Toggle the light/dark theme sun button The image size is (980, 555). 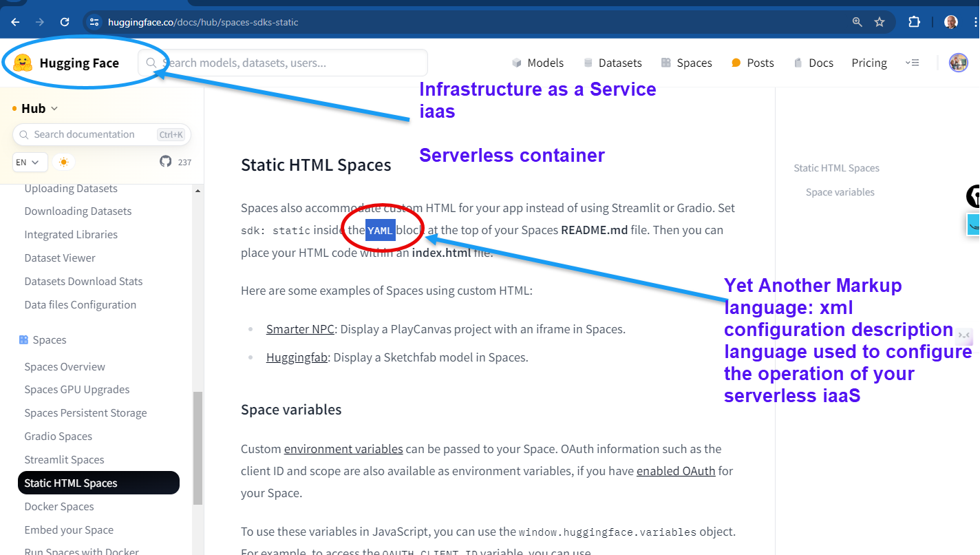(x=64, y=162)
